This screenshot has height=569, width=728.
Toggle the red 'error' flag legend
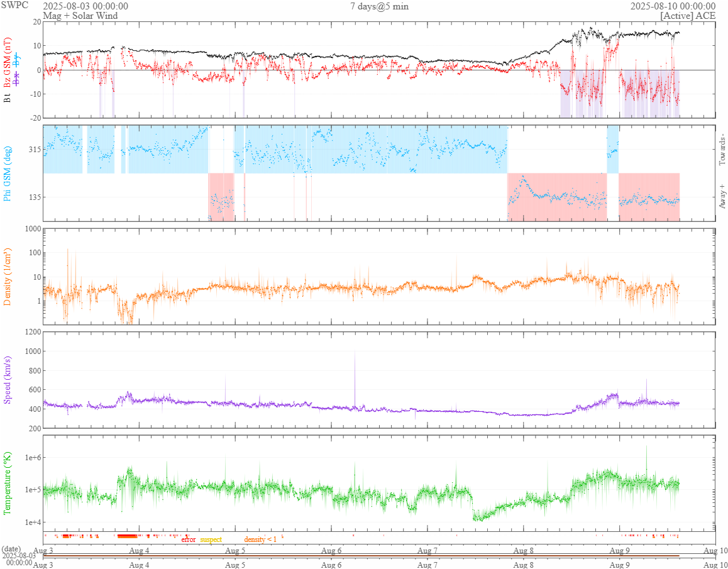click(189, 539)
